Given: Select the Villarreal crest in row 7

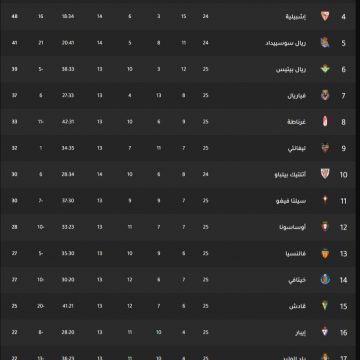Looking at the screenshot, I should click(325, 95).
